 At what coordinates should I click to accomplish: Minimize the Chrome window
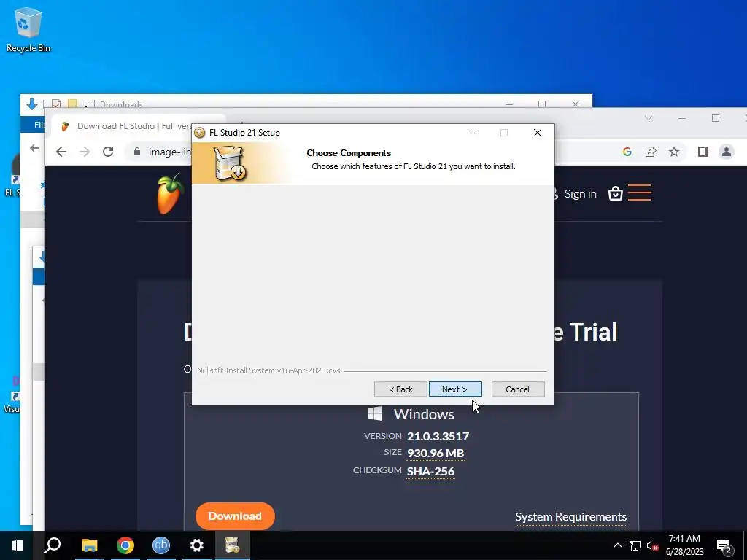pos(682,118)
